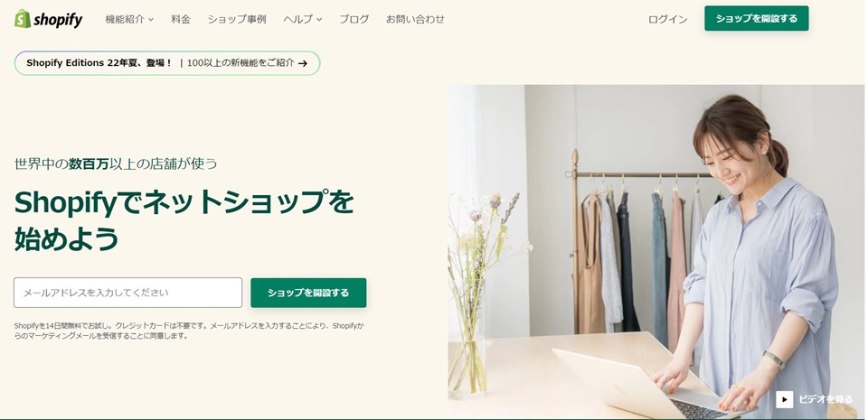Open the 料金 pricing menu item

pos(181,19)
